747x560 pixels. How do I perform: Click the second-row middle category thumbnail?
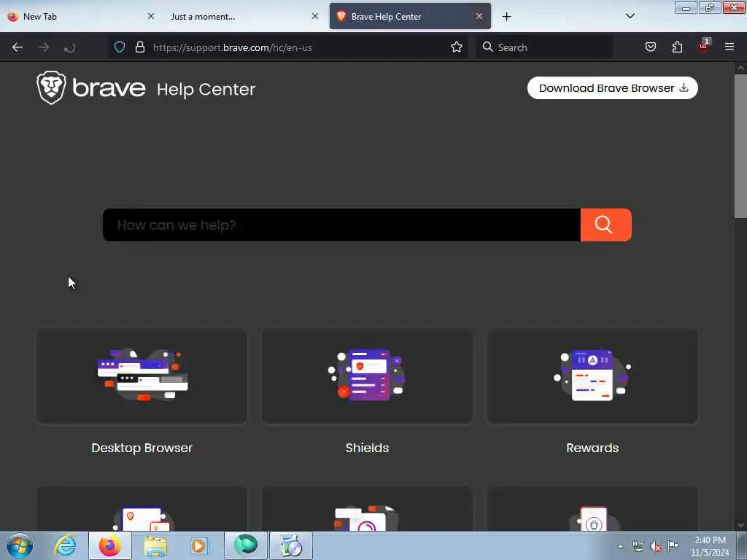[367, 508]
